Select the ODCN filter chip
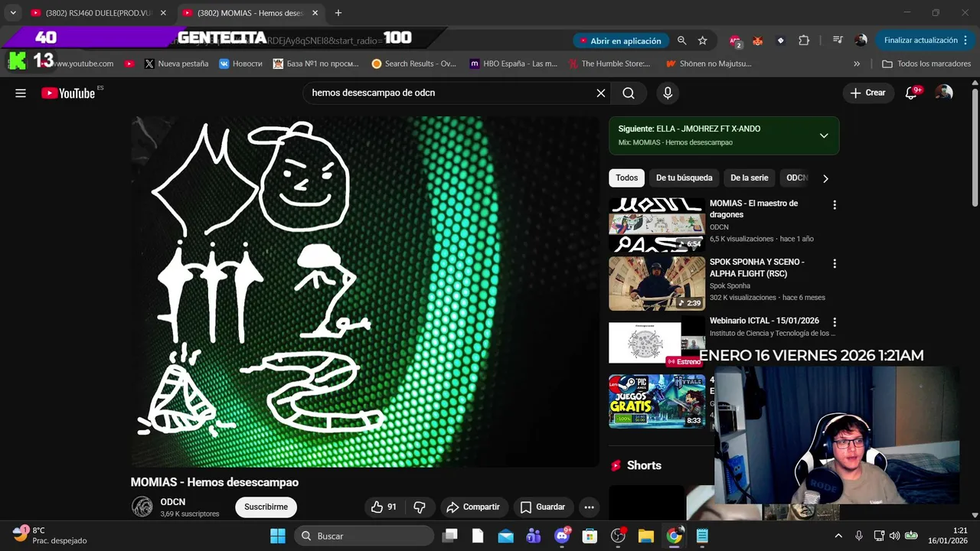Screen dimensions: 980x551 (796, 178)
